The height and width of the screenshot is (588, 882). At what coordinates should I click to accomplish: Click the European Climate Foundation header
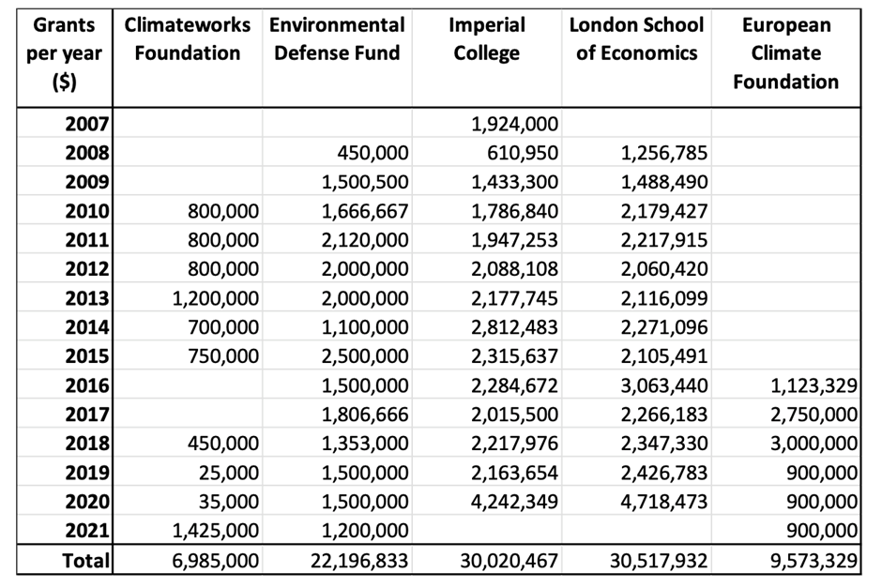coord(785,53)
